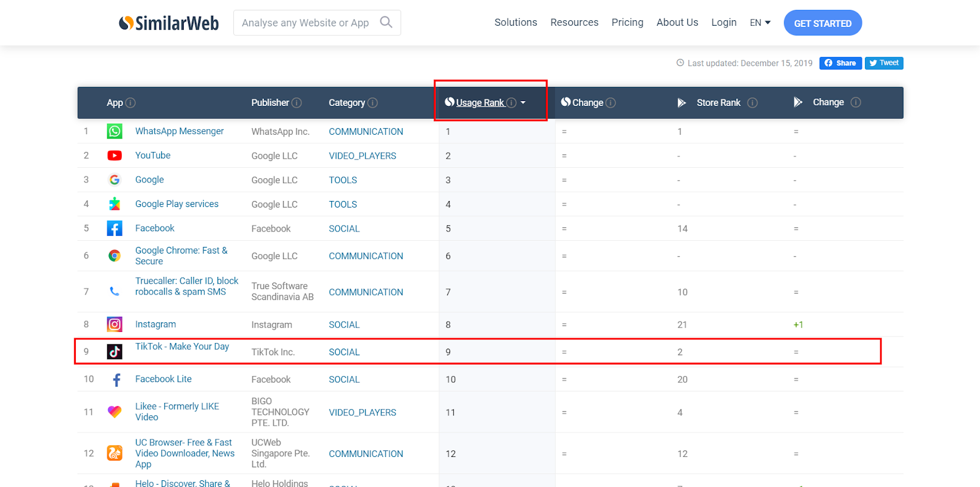This screenshot has height=487, width=980.
Task: Click the +1 change value in Instagram row
Action: click(798, 325)
